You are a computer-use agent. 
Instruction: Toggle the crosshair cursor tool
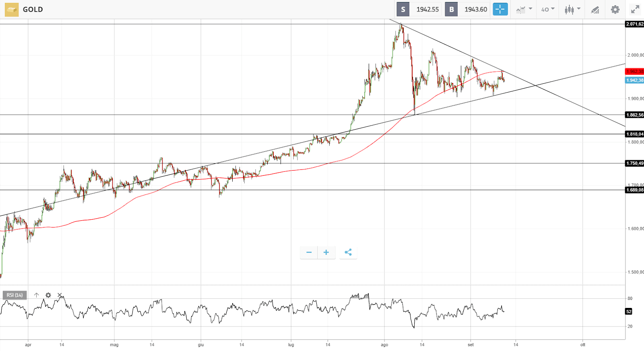pos(500,9)
